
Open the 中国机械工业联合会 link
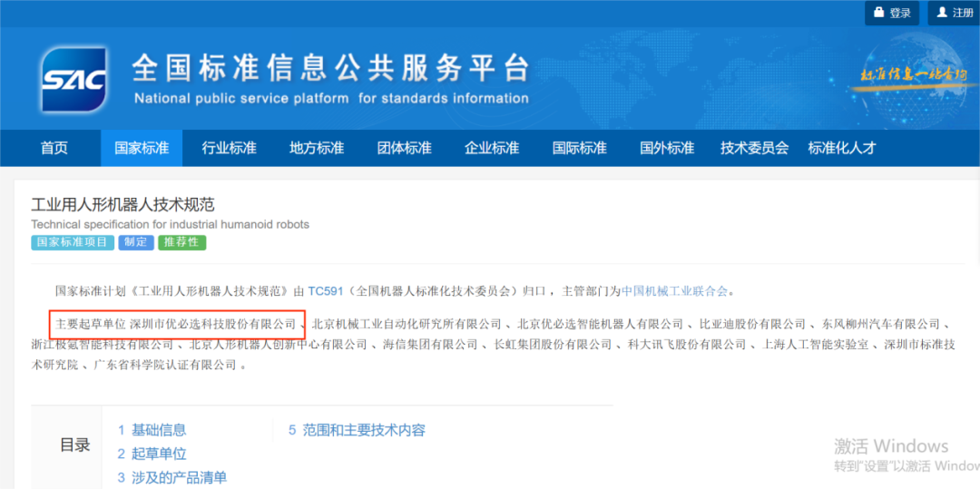pos(674,291)
